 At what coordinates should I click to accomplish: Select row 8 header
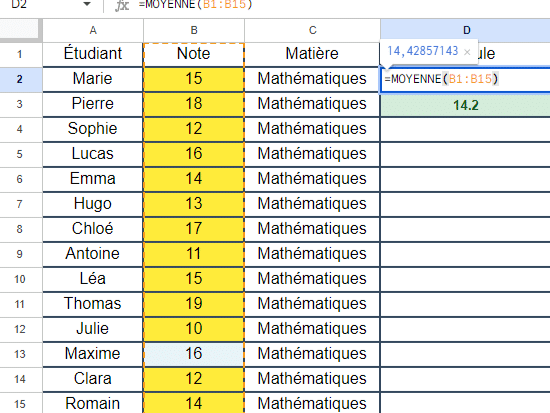pyautogui.click(x=20, y=229)
